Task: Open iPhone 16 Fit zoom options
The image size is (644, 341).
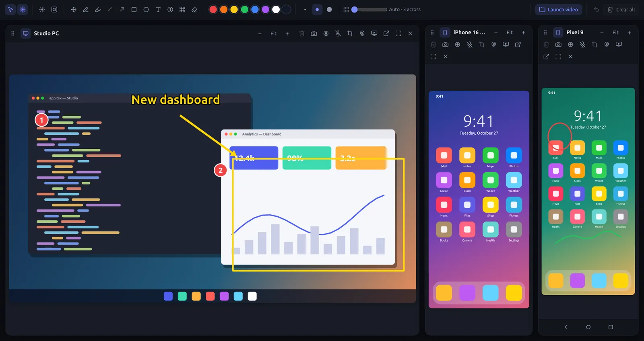Action: pyautogui.click(x=510, y=33)
